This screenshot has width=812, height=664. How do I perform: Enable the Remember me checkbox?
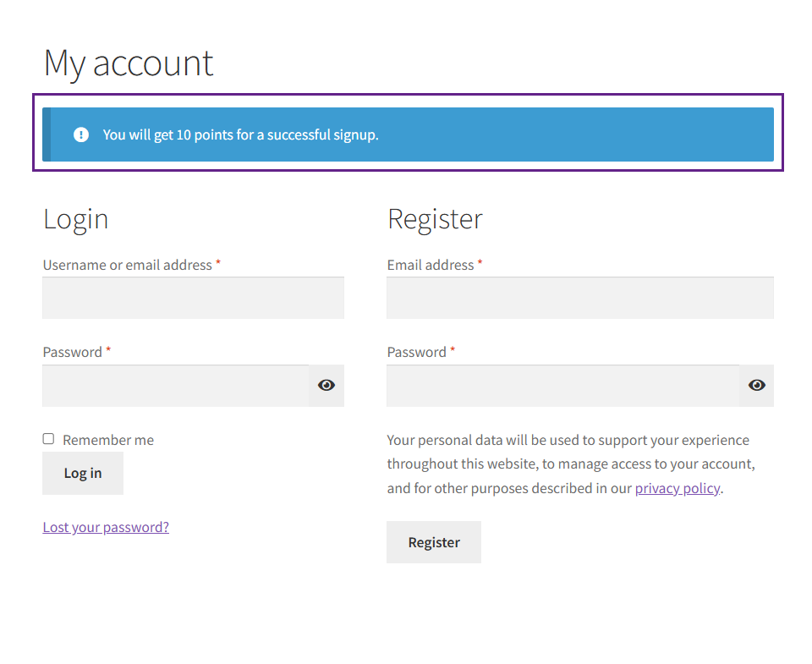pos(48,439)
